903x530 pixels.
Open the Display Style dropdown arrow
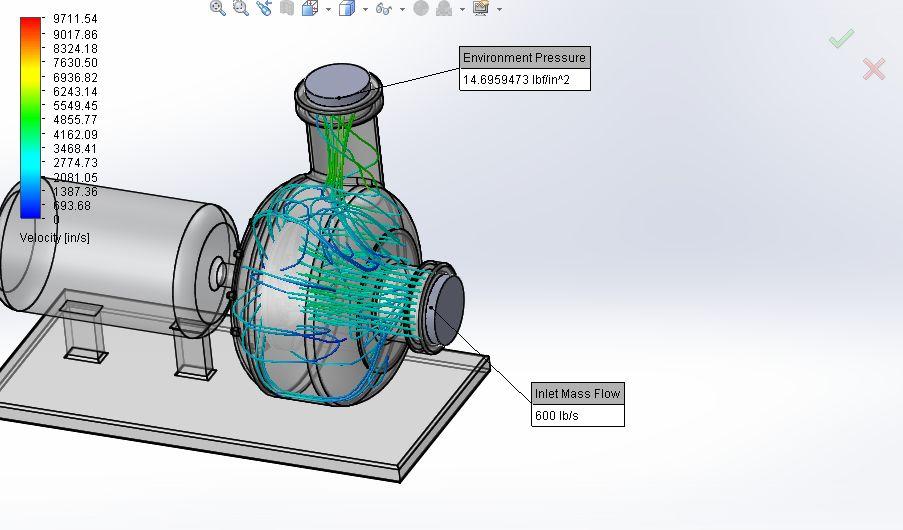click(x=364, y=9)
